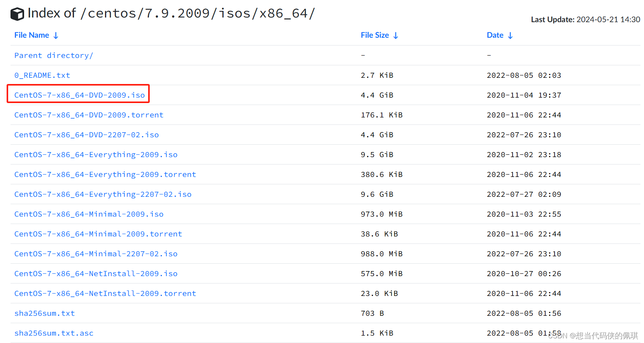
Task: Download CentOS-7-x86_64-Everything-2207-02.iso
Action: coord(103,194)
